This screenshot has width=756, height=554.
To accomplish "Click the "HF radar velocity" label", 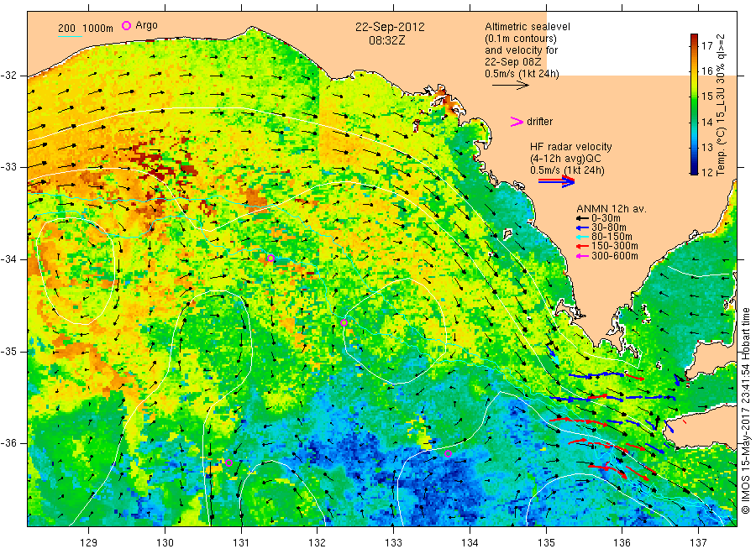I will pos(571,147).
